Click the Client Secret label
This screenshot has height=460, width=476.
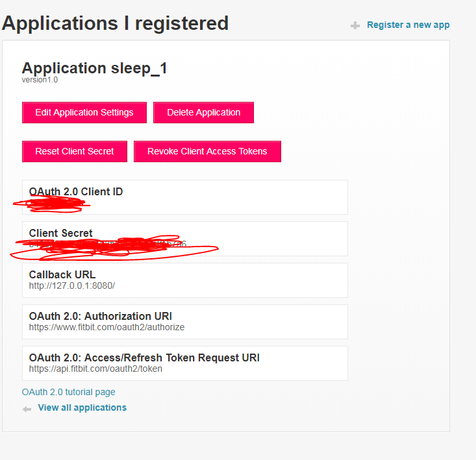pyautogui.click(x=61, y=233)
